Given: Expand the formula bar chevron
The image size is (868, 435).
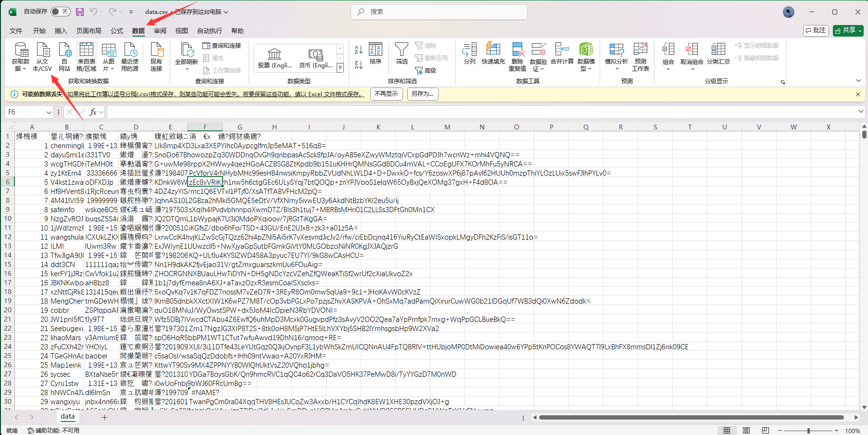Looking at the screenshot, I should click(860, 112).
